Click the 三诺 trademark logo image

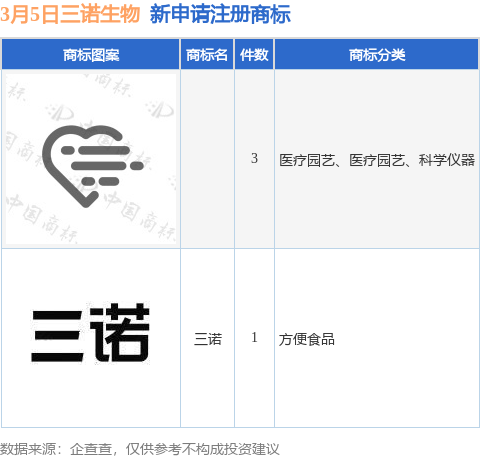(91, 333)
